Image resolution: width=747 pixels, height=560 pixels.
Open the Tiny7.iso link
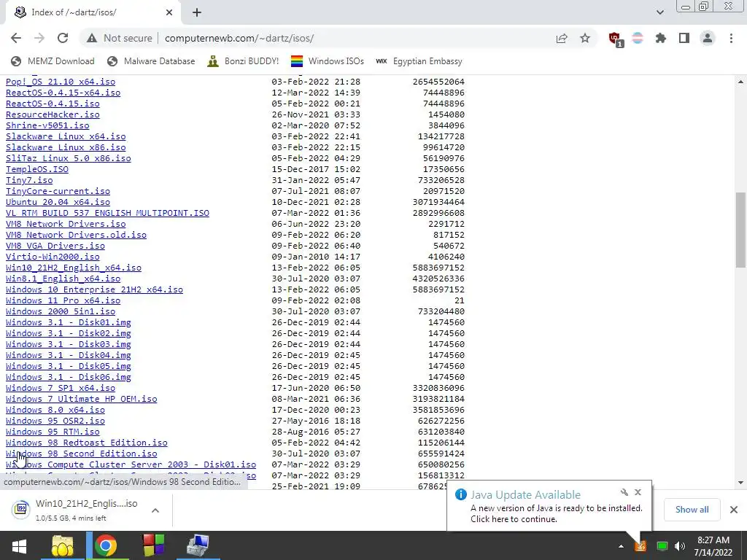point(29,180)
